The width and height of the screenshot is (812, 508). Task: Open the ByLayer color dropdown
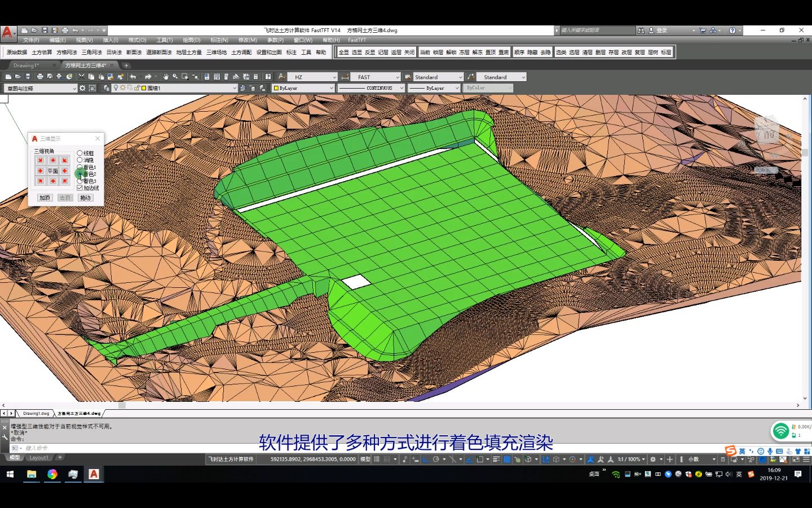(x=303, y=88)
